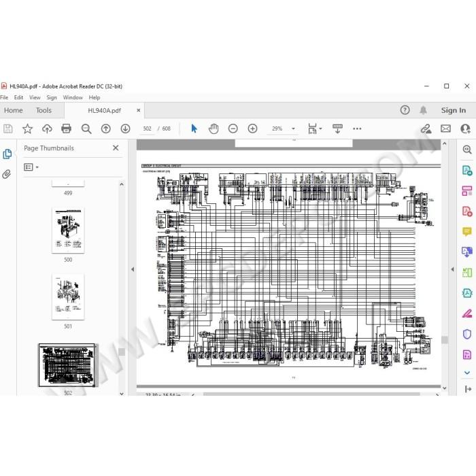Image resolution: width=476 pixels, height=476 pixels.
Task: Select the page 502 thumbnail
Action: [x=67, y=365]
